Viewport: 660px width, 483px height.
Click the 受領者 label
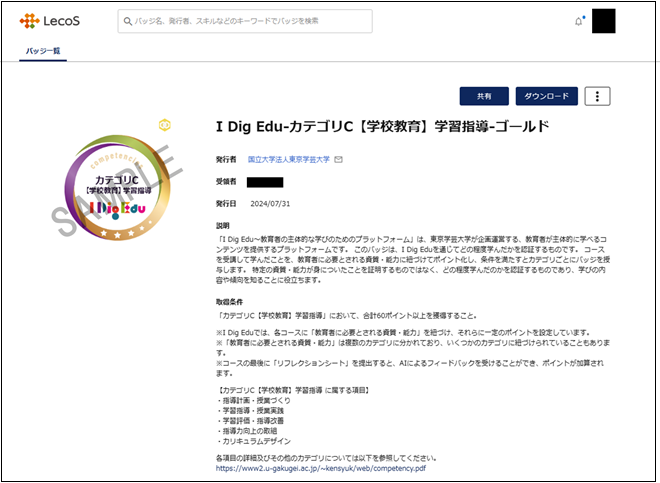(x=226, y=182)
